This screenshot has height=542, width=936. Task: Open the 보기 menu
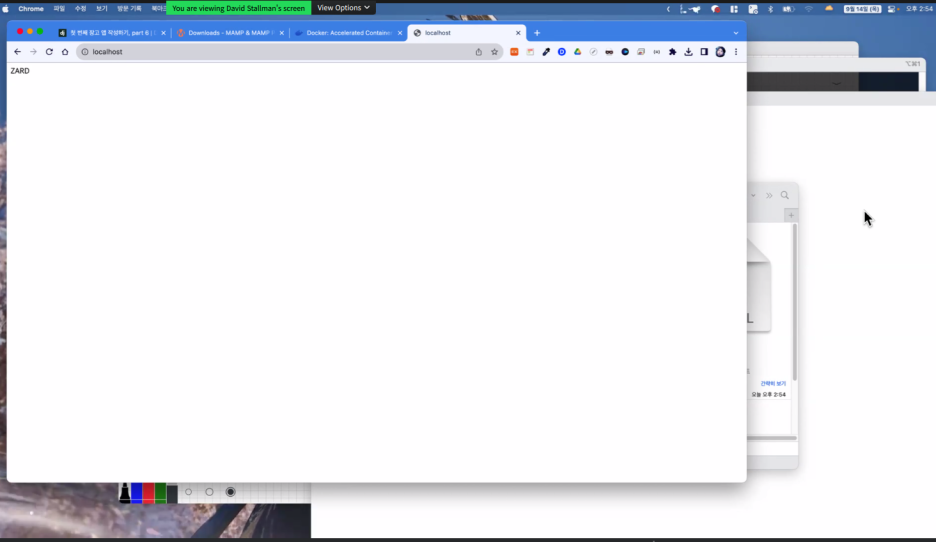click(x=102, y=9)
